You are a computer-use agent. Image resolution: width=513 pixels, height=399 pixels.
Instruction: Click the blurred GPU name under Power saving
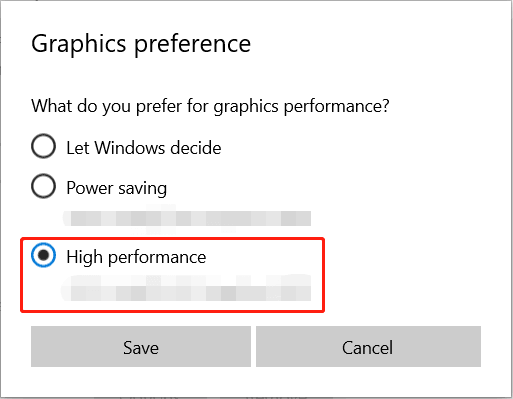click(x=187, y=218)
